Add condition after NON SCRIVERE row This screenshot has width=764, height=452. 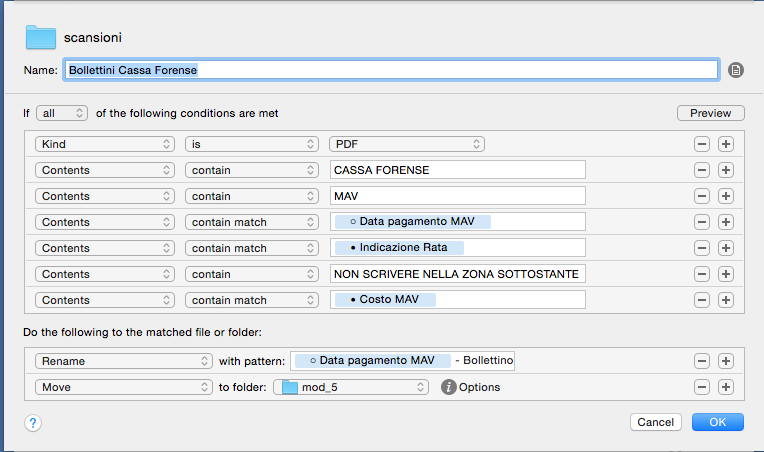(x=726, y=274)
